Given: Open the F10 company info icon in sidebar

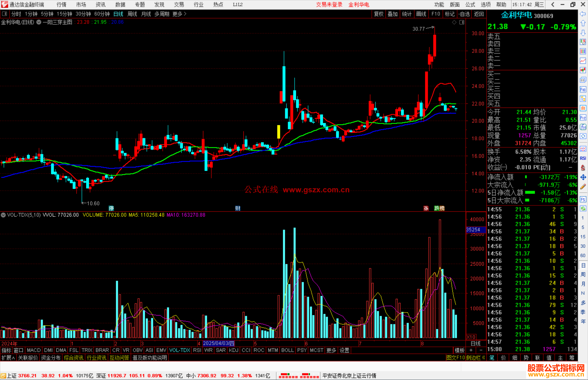Looking at the screenshot, I should [x=583, y=89].
